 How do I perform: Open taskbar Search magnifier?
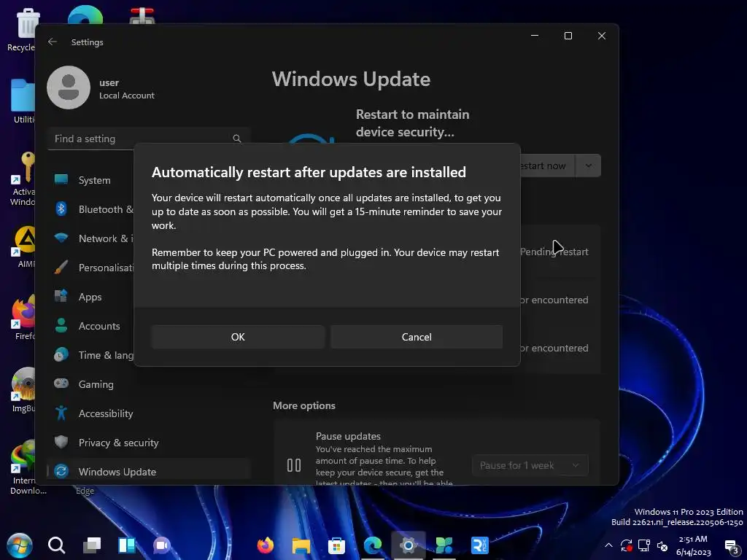56,545
